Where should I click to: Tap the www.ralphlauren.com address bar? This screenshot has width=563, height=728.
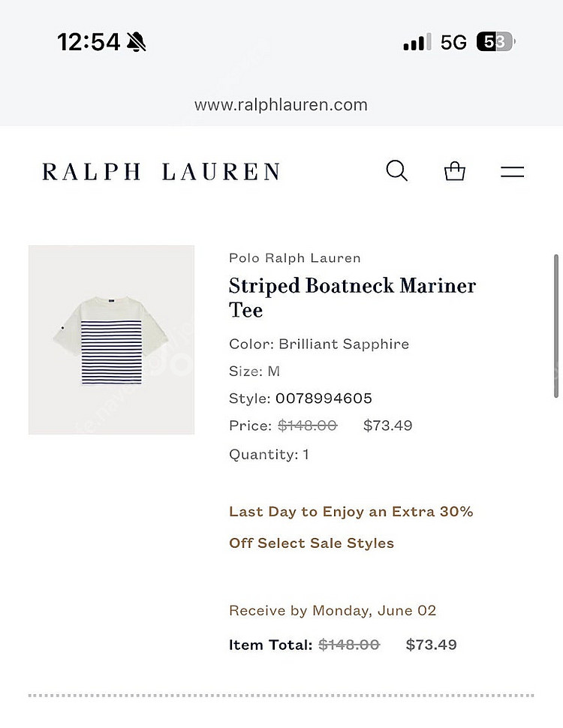click(x=281, y=104)
